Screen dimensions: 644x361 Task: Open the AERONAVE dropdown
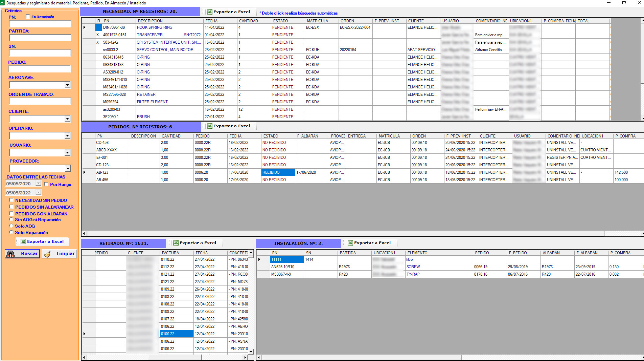(67, 85)
